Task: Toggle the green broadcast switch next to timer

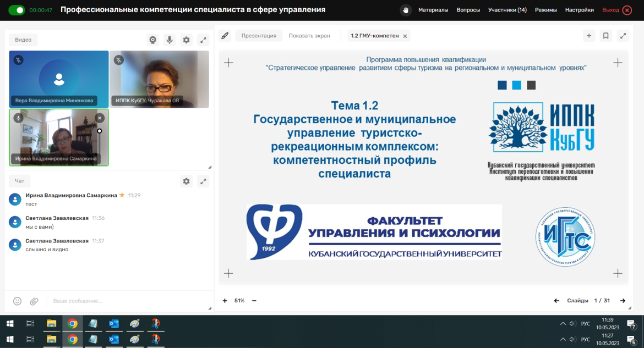Action: 17,10
